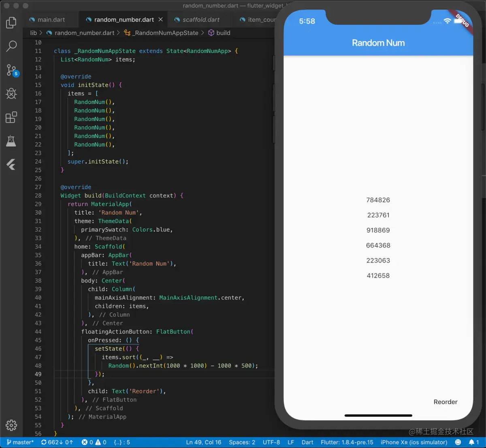486x448 pixels.
Task: Change indentation via Spaces: 2
Action: click(242, 442)
